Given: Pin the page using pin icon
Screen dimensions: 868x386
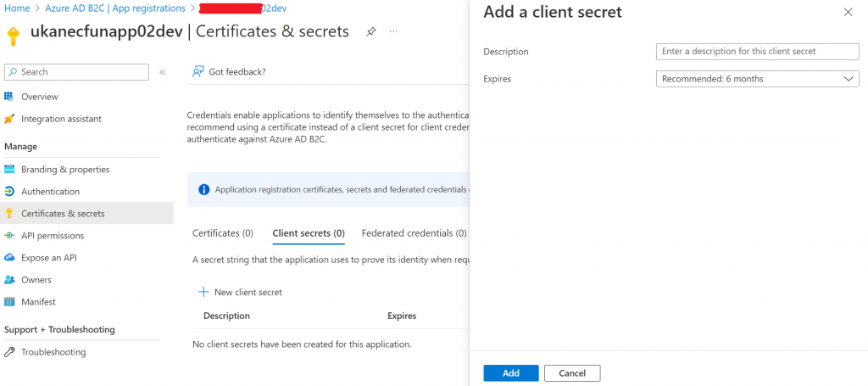Looking at the screenshot, I should coord(370,31).
